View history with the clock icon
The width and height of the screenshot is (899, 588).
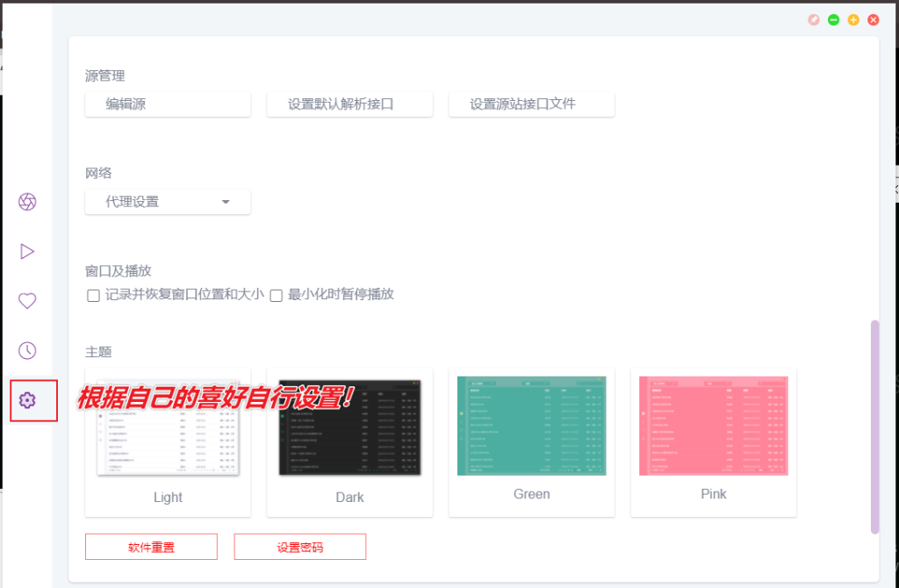(x=27, y=350)
